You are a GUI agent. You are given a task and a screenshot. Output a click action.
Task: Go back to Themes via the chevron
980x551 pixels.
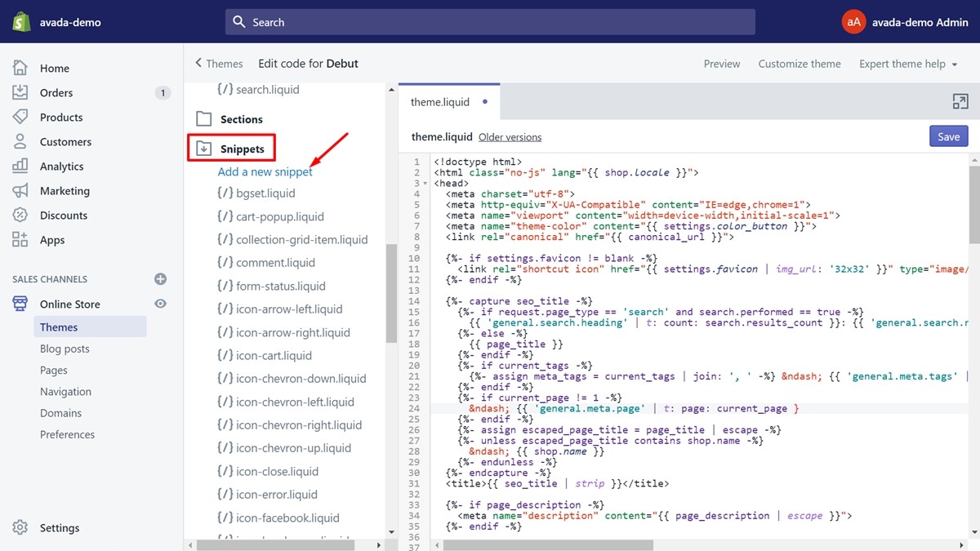tap(198, 63)
